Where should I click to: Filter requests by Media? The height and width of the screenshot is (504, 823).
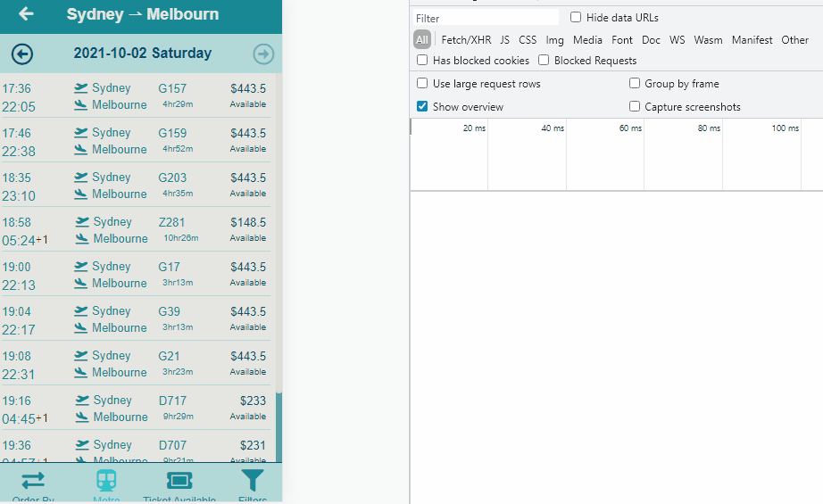(587, 40)
